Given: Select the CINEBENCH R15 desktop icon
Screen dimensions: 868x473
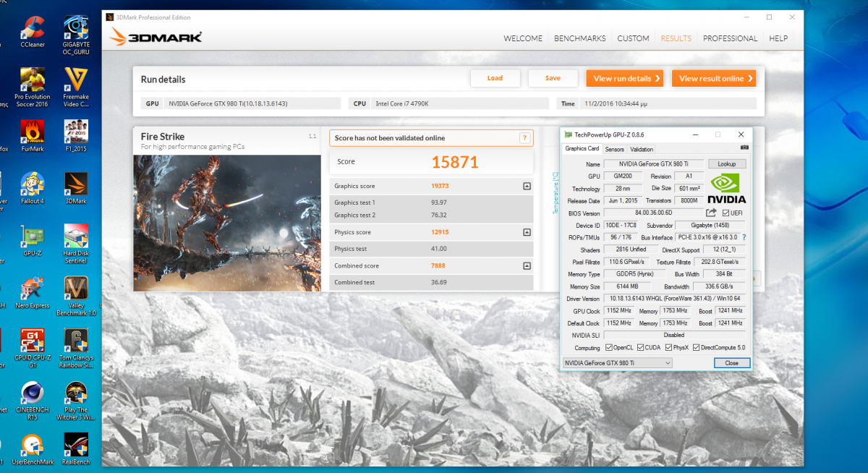Looking at the screenshot, I should 33,400.
